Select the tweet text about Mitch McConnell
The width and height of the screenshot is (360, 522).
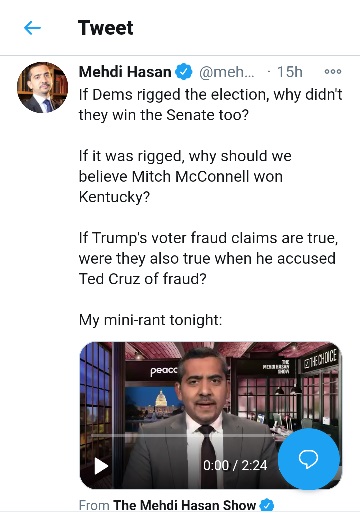click(185, 176)
